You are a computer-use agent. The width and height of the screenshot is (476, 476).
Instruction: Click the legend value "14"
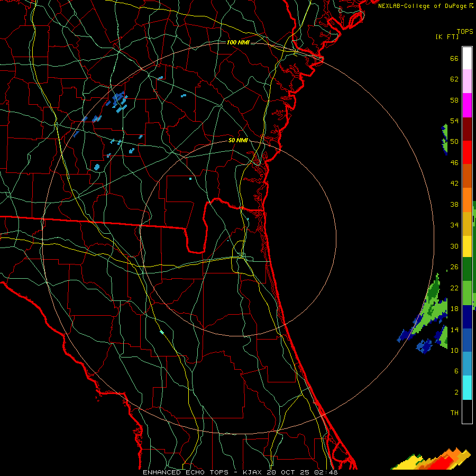(454, 329)
